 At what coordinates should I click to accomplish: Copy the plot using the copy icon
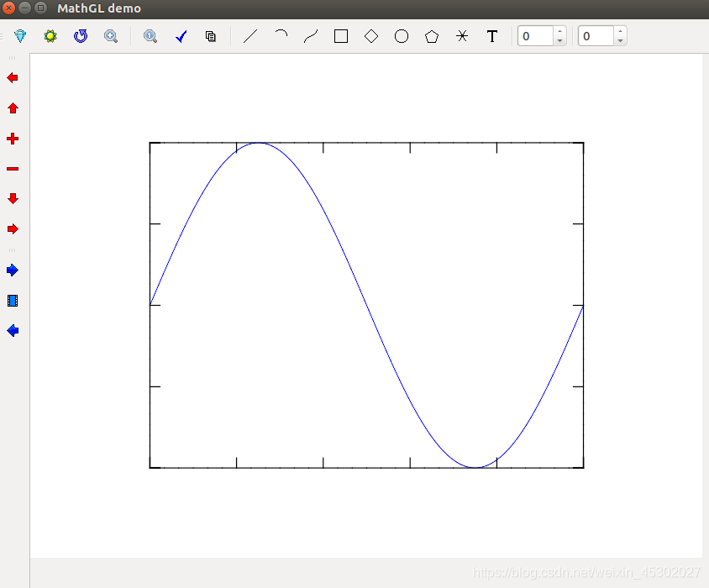210,36
